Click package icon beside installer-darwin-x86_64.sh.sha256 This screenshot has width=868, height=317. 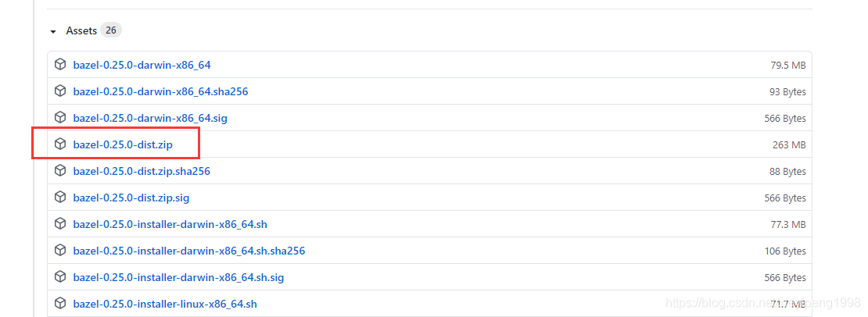pos(59,250)
